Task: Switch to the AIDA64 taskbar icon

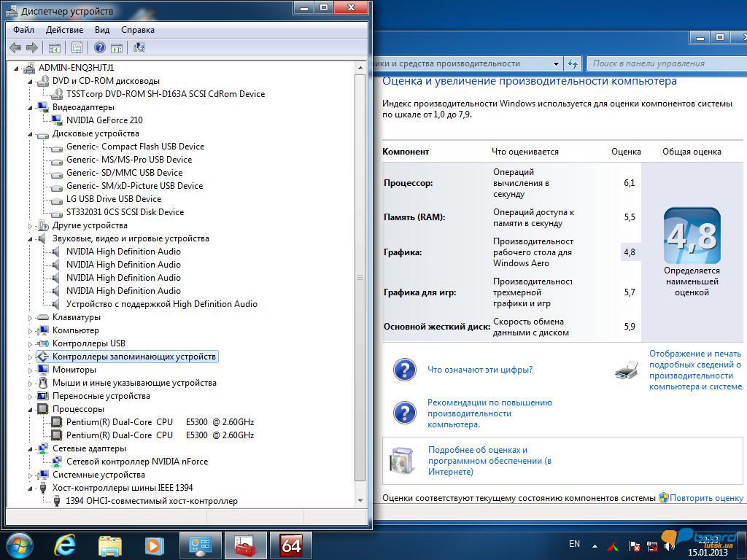Action: click(x=290, y=545)
